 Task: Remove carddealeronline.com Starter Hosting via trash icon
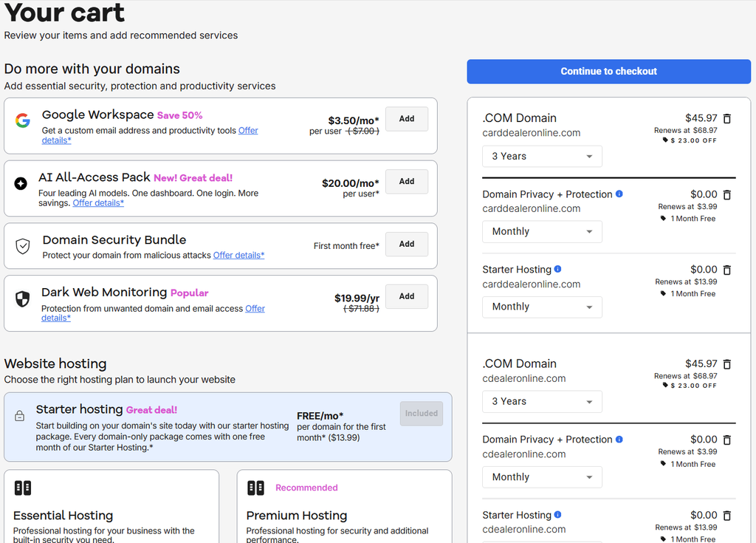coord(727,270)
